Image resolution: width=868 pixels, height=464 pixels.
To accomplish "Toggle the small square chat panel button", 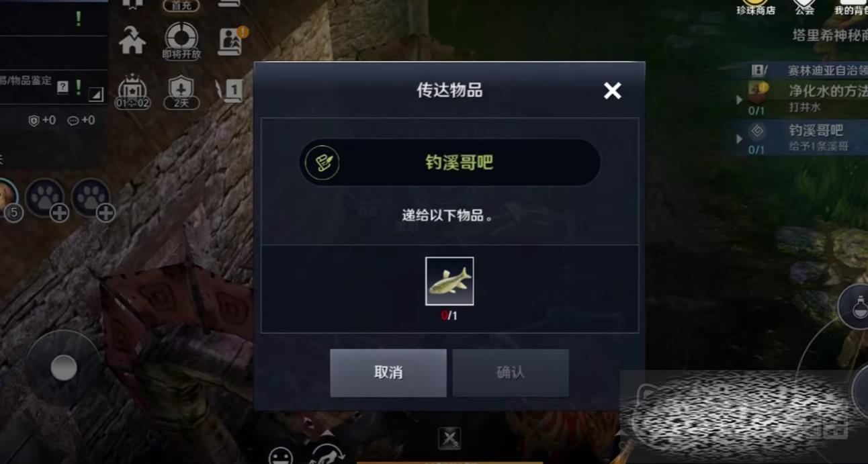I will pos(96,95).
